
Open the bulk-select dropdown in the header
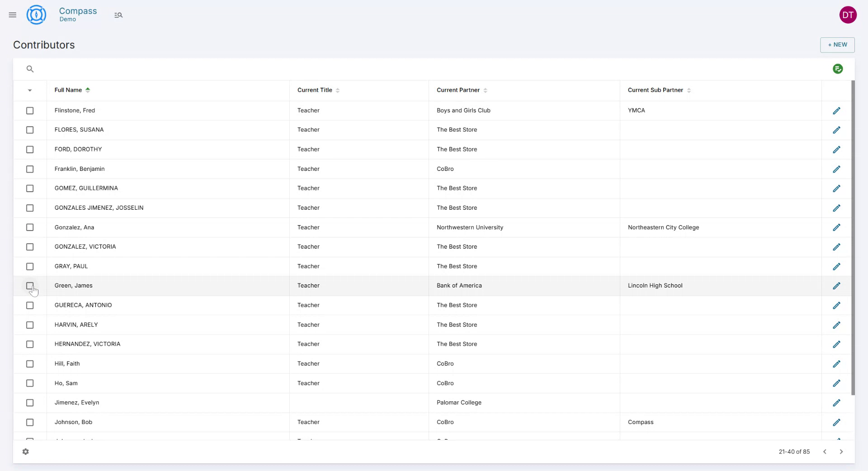click(x=30, y=90)
